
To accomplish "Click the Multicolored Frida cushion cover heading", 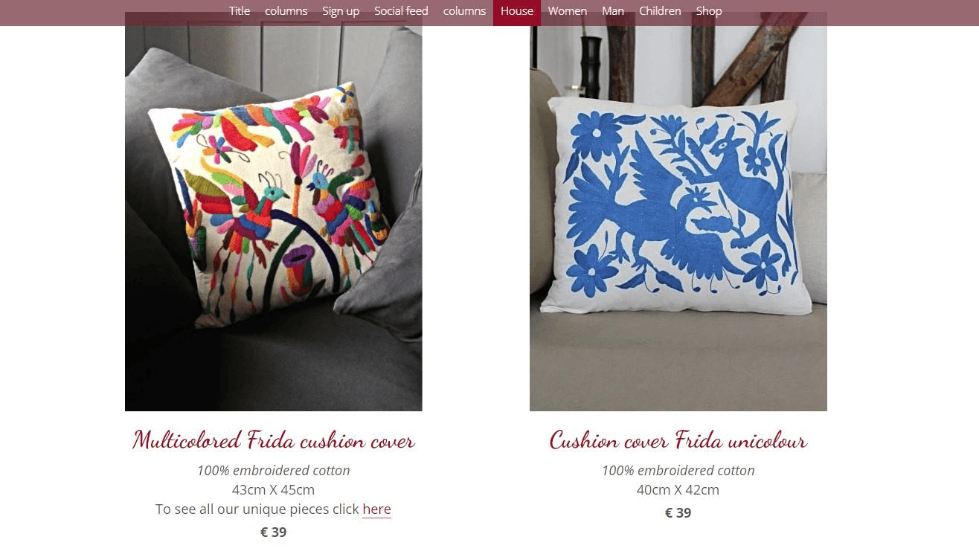I will tap(274, 440).
